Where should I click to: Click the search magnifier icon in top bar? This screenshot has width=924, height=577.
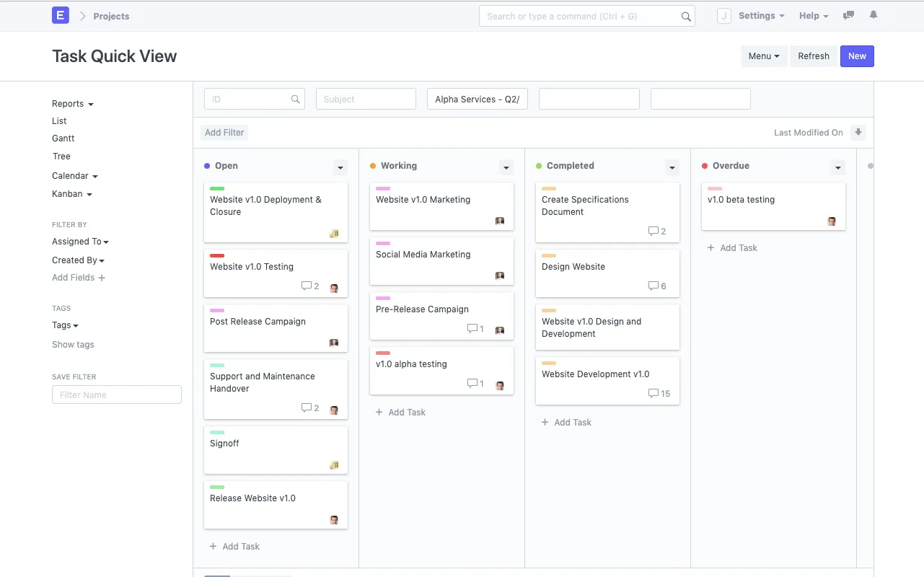(686, 17)
